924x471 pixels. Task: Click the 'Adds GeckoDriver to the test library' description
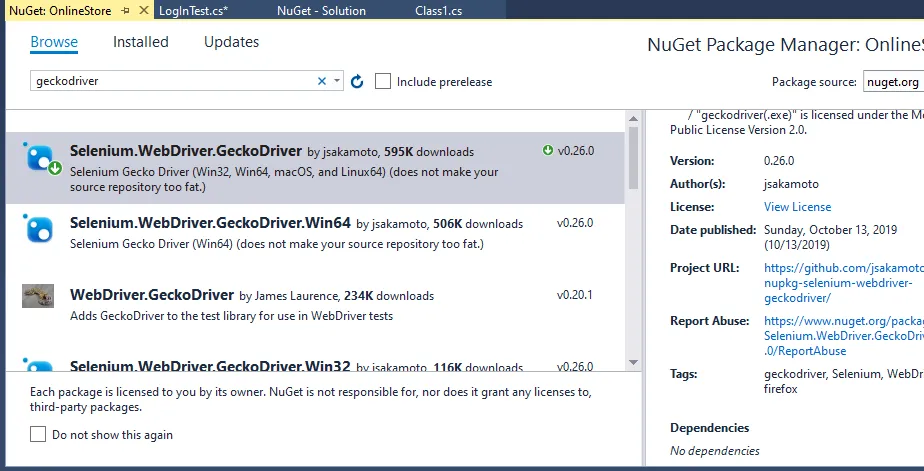click(x=232, y=316)
